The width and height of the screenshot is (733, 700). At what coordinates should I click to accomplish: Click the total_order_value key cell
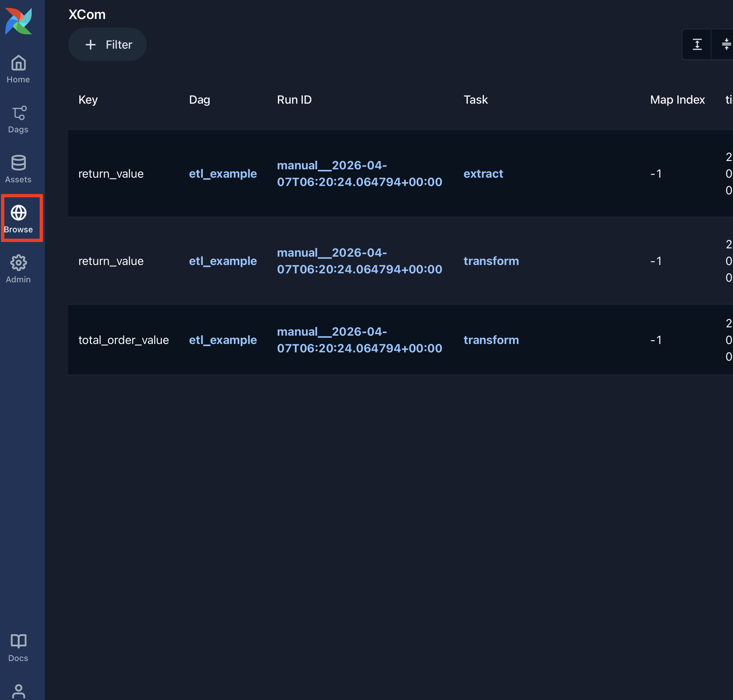(x=124, y=340)
